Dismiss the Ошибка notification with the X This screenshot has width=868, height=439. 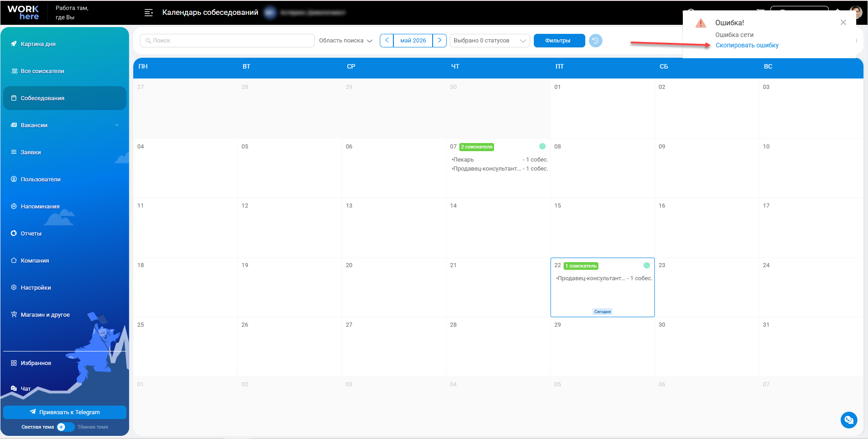(843, 23)
